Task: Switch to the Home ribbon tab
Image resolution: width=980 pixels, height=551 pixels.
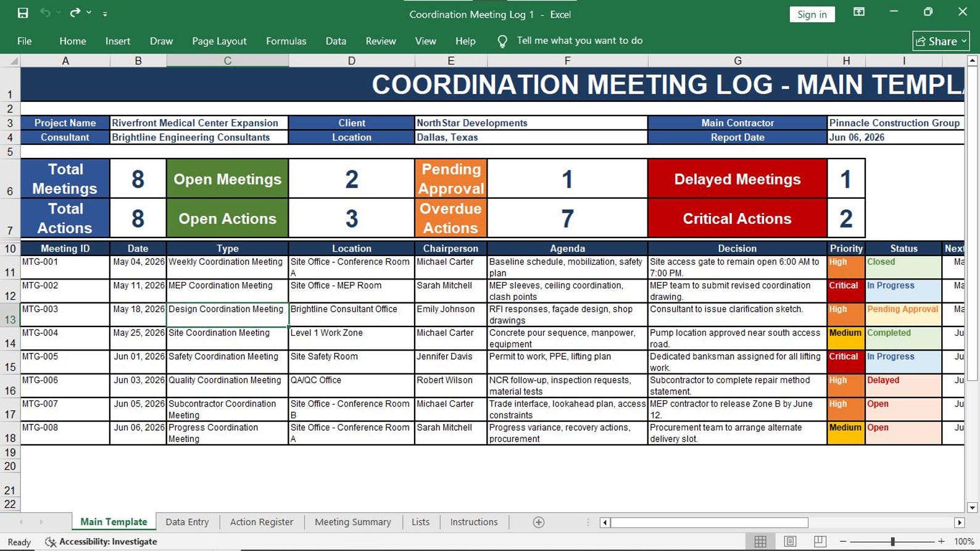Action: (x=73, y=41)
